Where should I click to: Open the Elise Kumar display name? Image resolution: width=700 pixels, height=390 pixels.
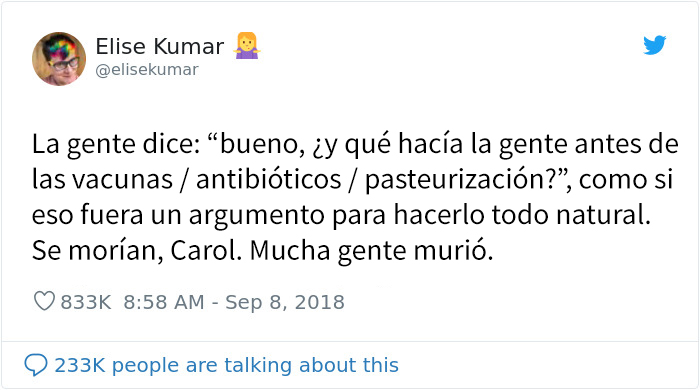pyautogui.click(x=160, y=46)
